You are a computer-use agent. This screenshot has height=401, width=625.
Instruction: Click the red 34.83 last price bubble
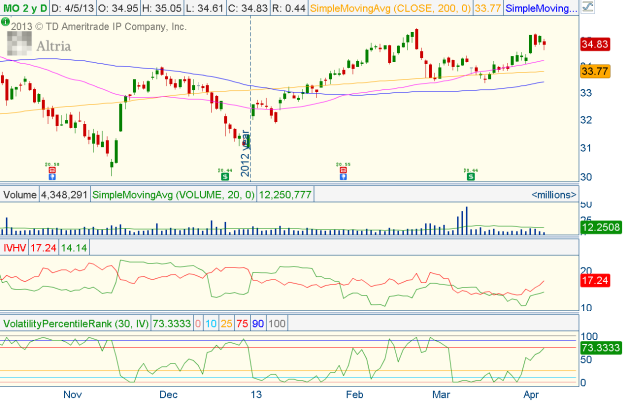(595, 44)
